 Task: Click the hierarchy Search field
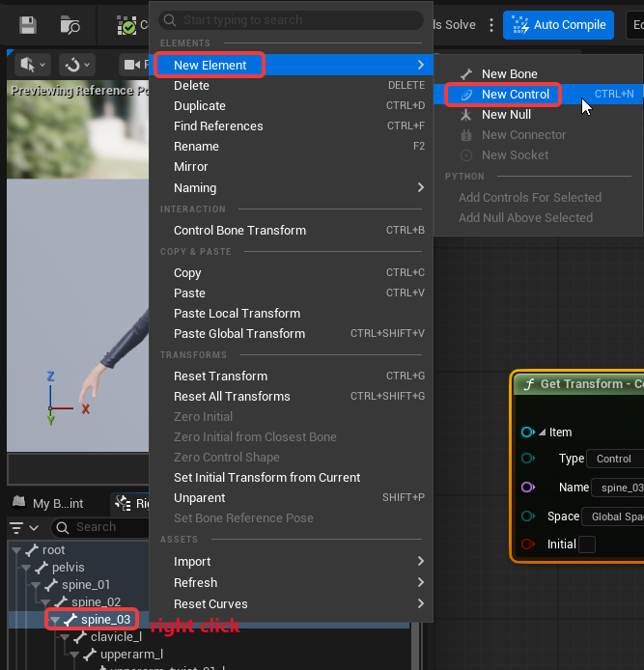coord(100,527)
